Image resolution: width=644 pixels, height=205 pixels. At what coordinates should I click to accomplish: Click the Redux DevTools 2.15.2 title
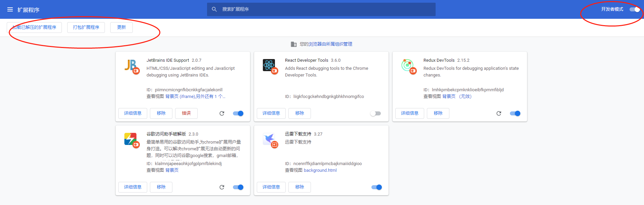tap(446, 60)
